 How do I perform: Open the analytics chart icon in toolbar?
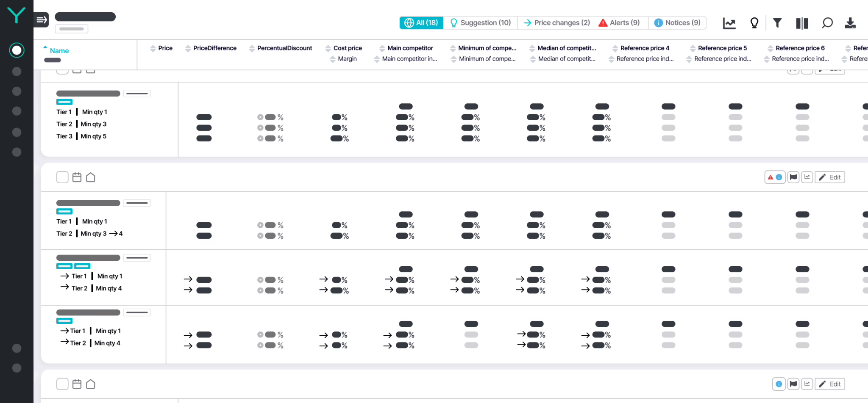(x=729, y=23)
